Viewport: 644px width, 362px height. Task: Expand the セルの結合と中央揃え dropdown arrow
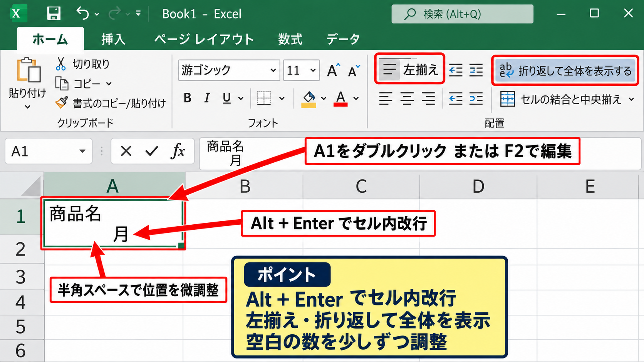click(631, 99)
